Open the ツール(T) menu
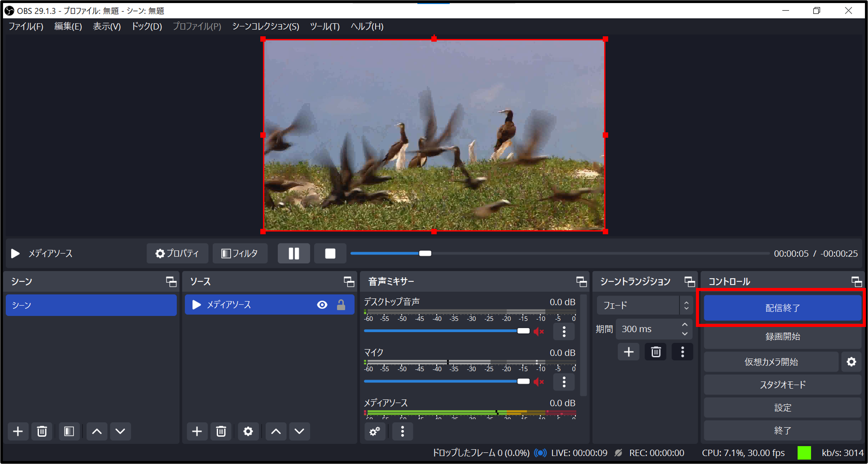Viewport: 868px width, 464px height. [x=324, y=26]
